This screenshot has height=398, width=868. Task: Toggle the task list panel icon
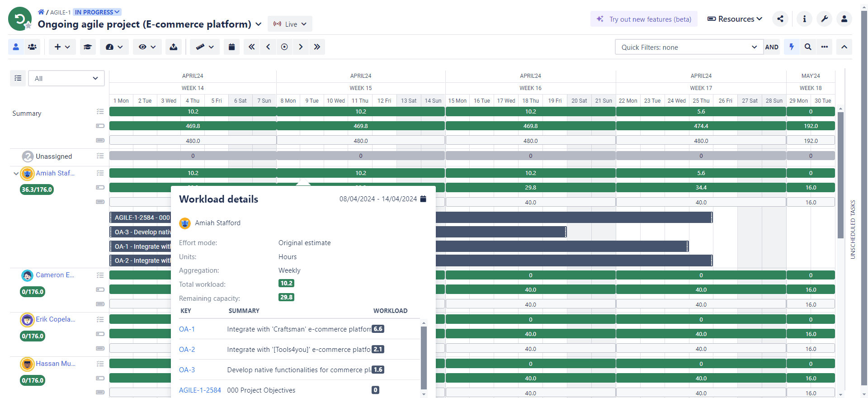coord(18,78)
